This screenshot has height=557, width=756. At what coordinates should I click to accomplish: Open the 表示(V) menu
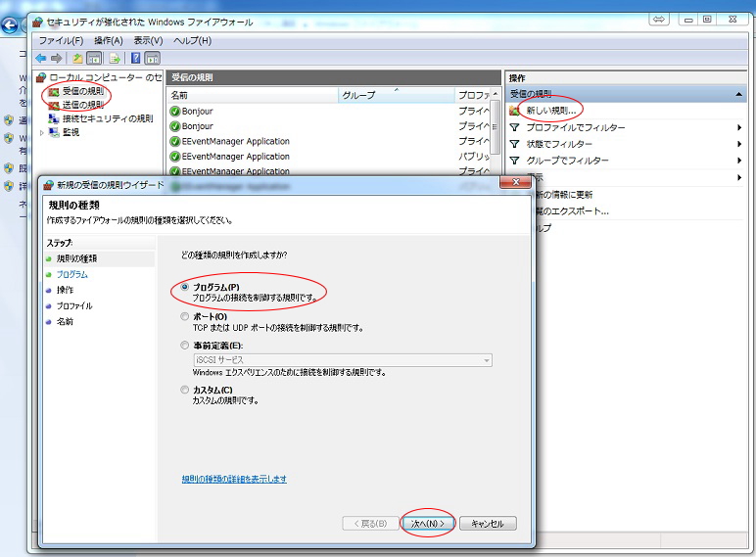pyautogui.click(x=148, y=40)
